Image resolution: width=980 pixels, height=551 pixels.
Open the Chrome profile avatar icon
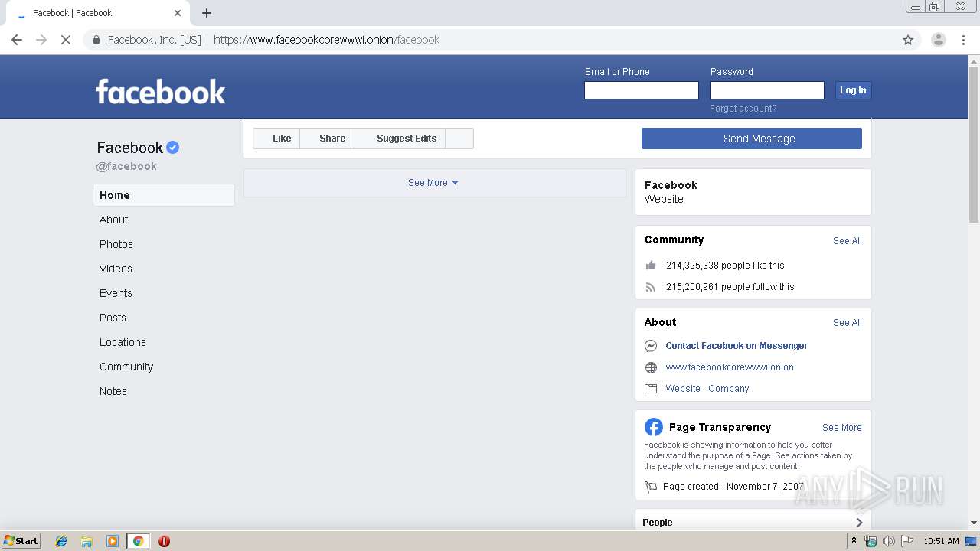[939, 40]
